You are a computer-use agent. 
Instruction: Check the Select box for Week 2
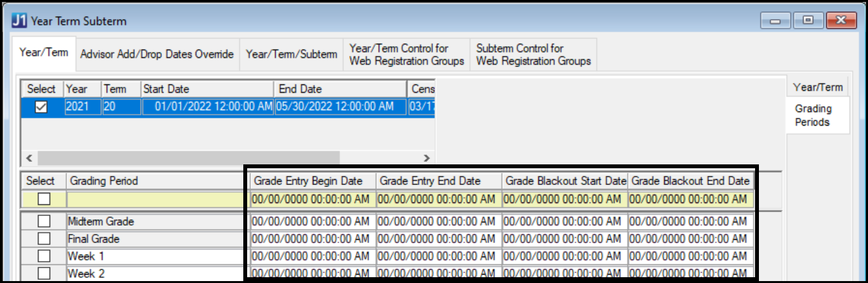(x=43, y=273)
